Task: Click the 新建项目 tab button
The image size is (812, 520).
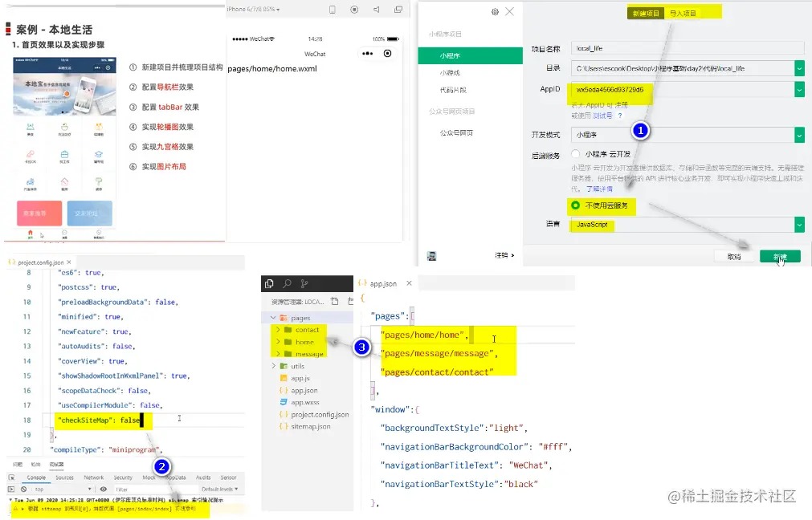Action: click(x=646, y=13)
